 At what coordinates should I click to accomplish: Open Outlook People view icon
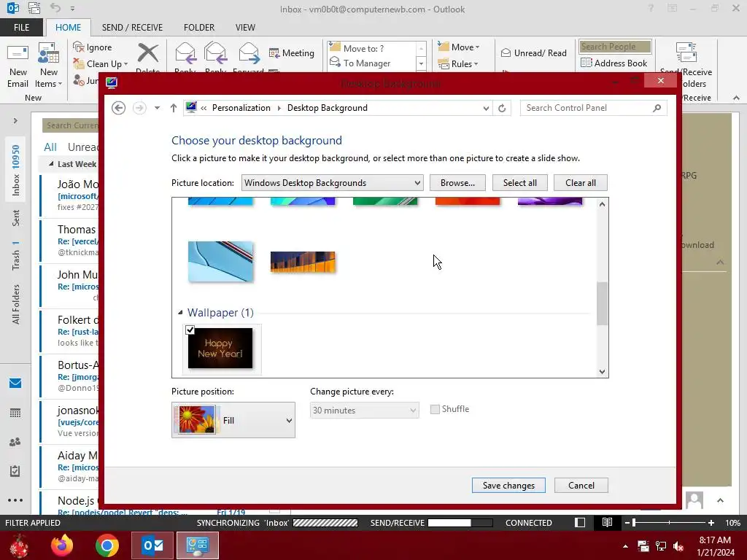[15, 442]
